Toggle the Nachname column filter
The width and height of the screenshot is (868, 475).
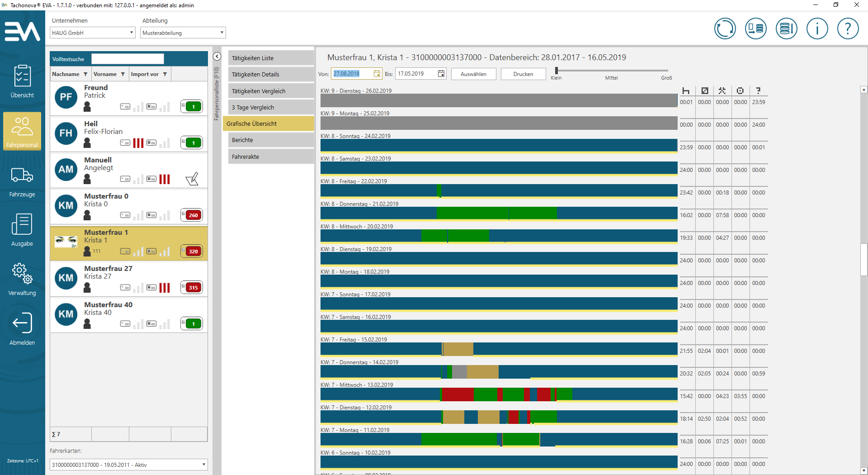[85, 74]
